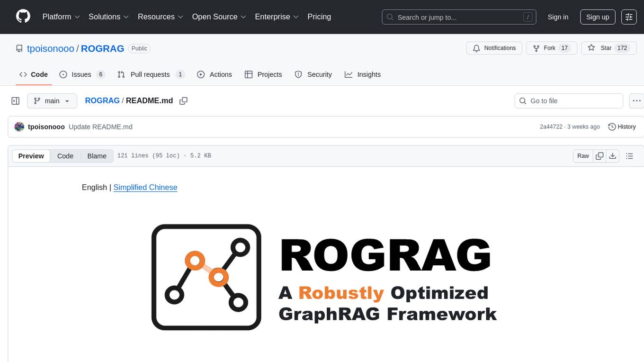This screenshot has height=362, width=644.
Task: Click the Star count 172
Action: [622, 48]
